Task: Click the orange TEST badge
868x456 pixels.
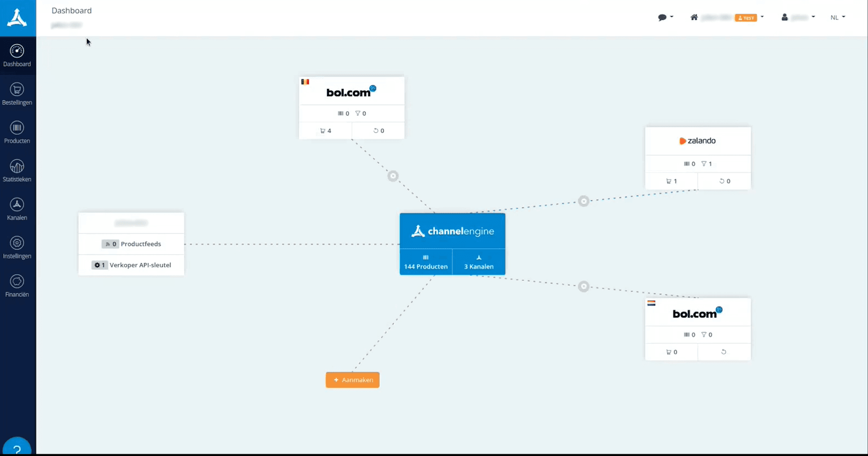Action: tap(746, 18)
